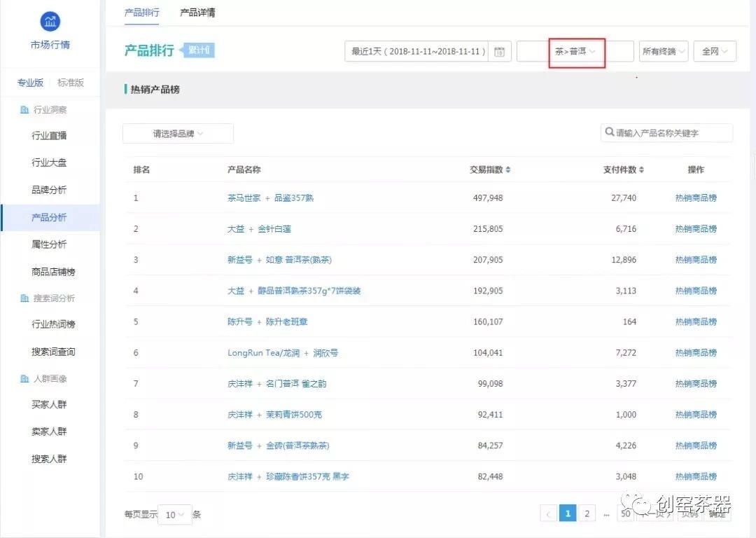This screenshot has height=538, width=756.
Task: Open product 新益号 + 金砖(普洱茶熟茶)
Action: click(279, 446)
